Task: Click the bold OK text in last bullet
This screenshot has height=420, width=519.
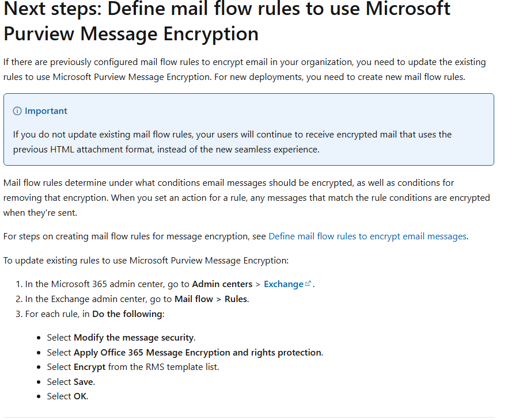Action: [80, 396]
